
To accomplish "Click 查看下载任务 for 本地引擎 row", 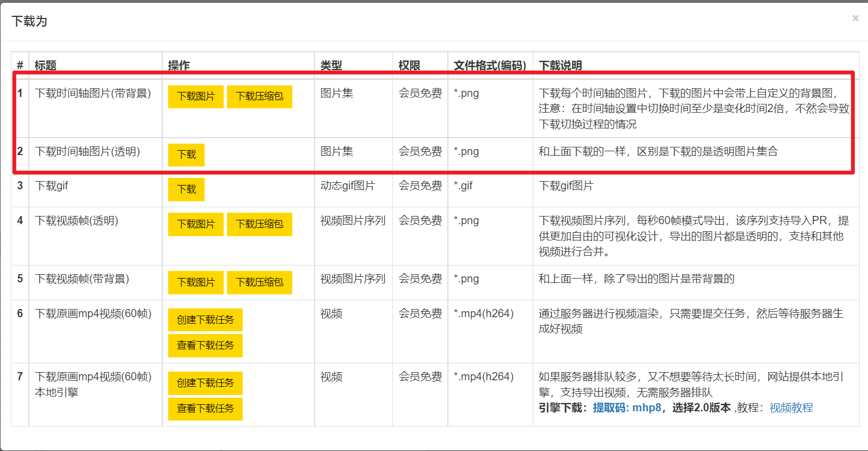I will [205, 409].
